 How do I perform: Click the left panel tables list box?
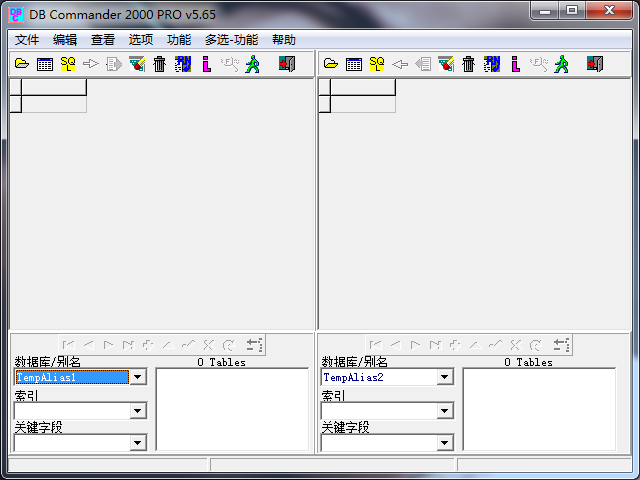coord(232,409)
